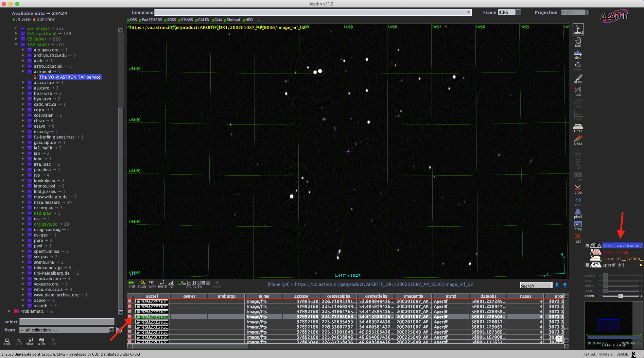
Task: Click the blue up arrow next to Search
Action: 565,285
